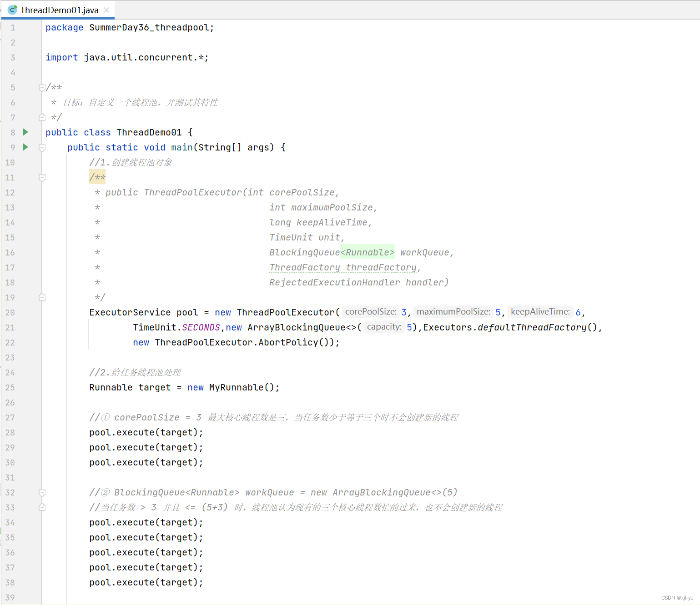Click the capacity parameter hint
The image size is (700, 605).
tap(384, 327)
